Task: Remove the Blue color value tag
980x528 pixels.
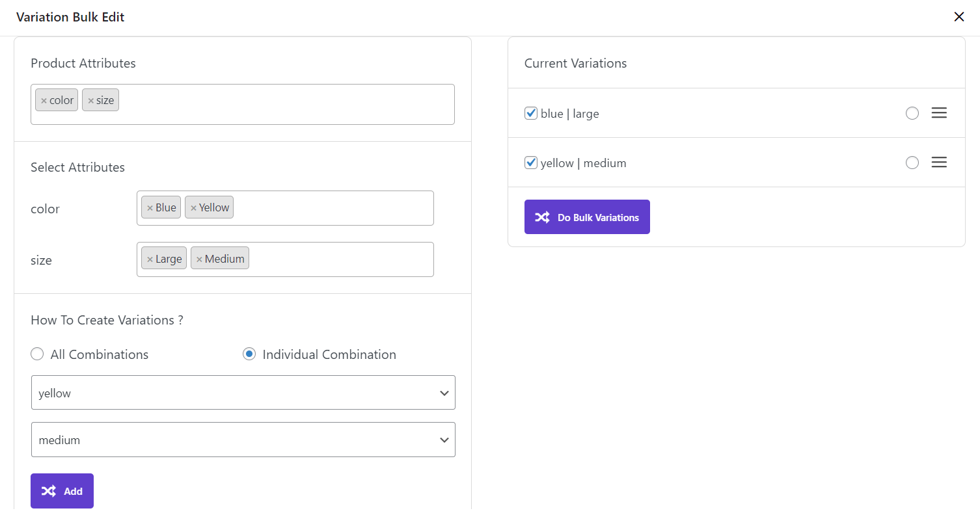Action: [x=150, y=208]
